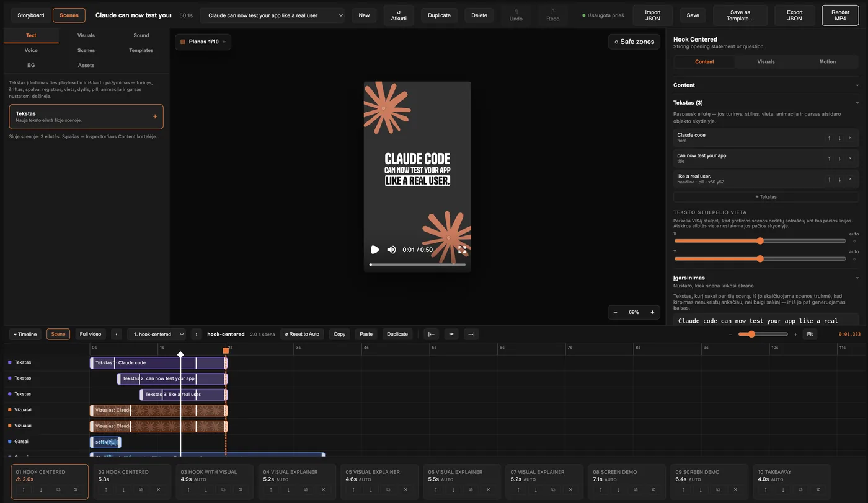Open the '1. hook-centered' scene dropdown

[x=157, y=334]
